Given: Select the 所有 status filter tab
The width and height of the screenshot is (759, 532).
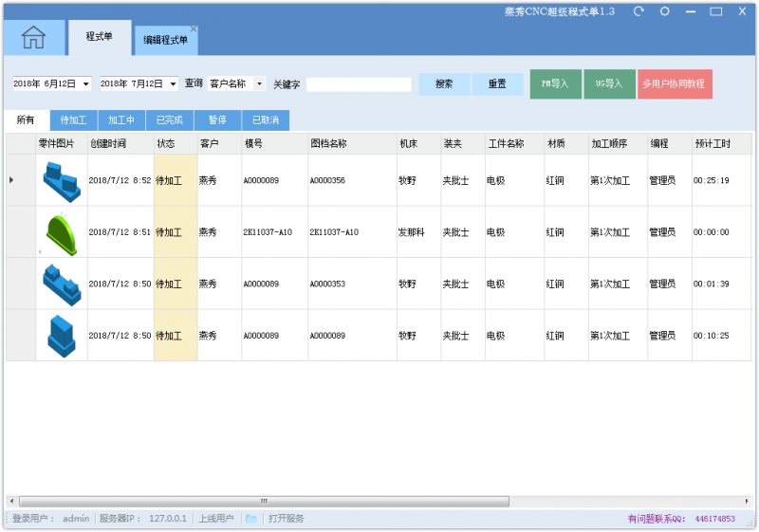Looking at the screenshot, I should (x=26, y=119).
